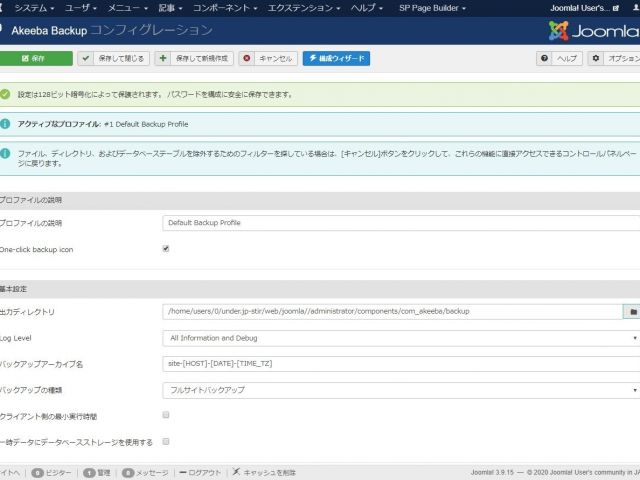This screenshot has width=640, height=480.
Task: Click the message count badge
Action: [x=128, y=473]
